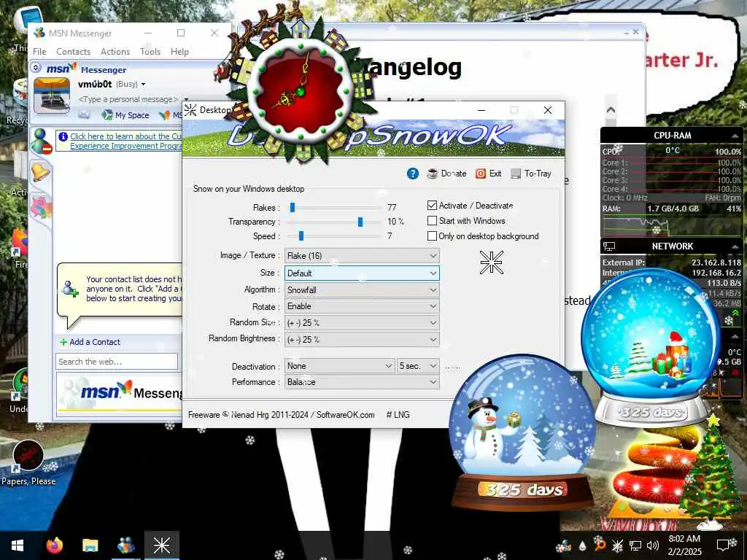Image resolution: width=747 pixels, height=560 pixels.
Task: Click the MSN display picture thumbnail
Action: click(x=52, y=96)
